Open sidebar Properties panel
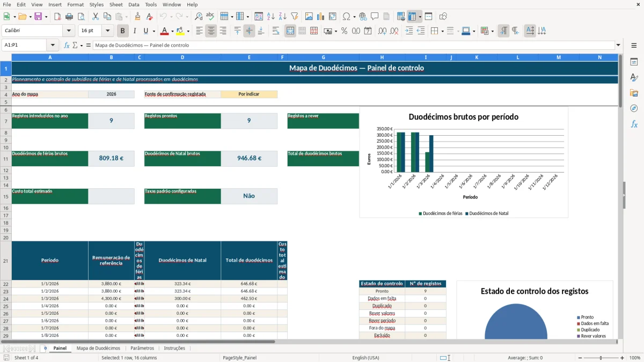644x362 pixels. [x=634, y=62]
